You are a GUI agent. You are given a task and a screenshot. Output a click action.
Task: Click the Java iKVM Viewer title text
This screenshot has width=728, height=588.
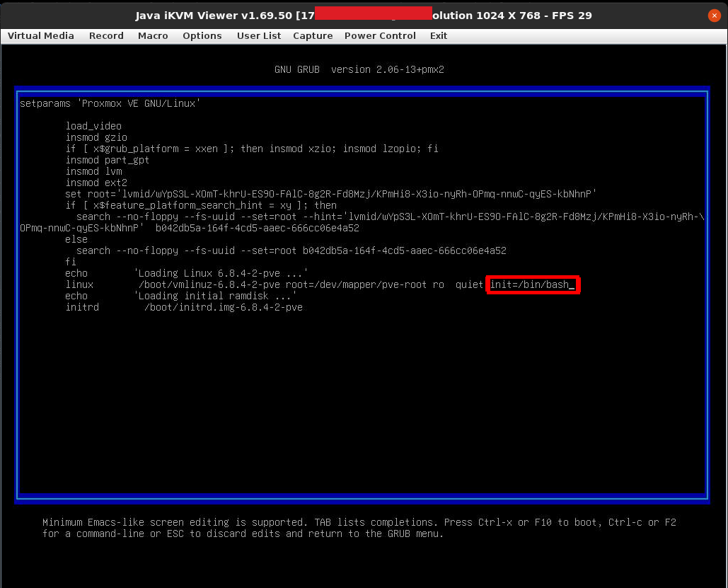click(x=364, y=16)
